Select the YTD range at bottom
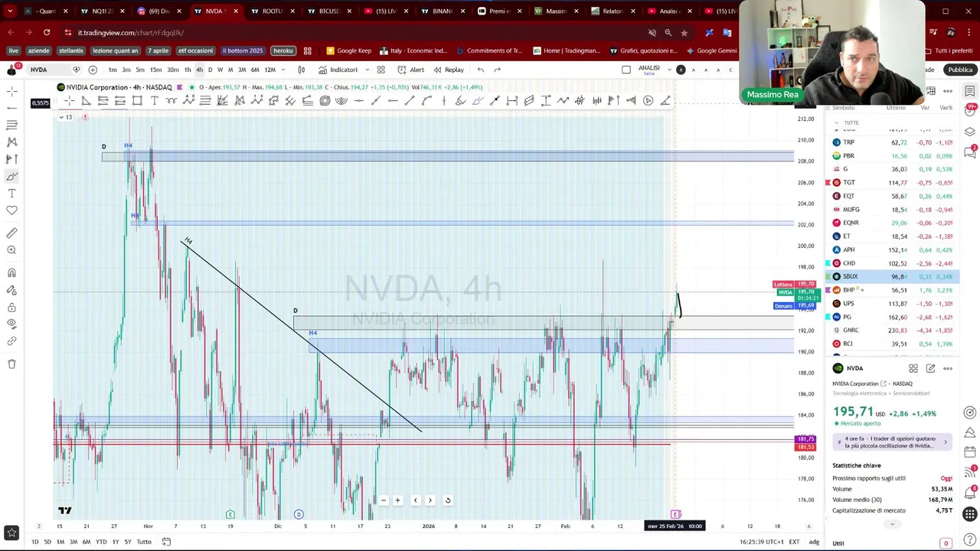Screen dimensions: 980x551 (x=100, y=542)
